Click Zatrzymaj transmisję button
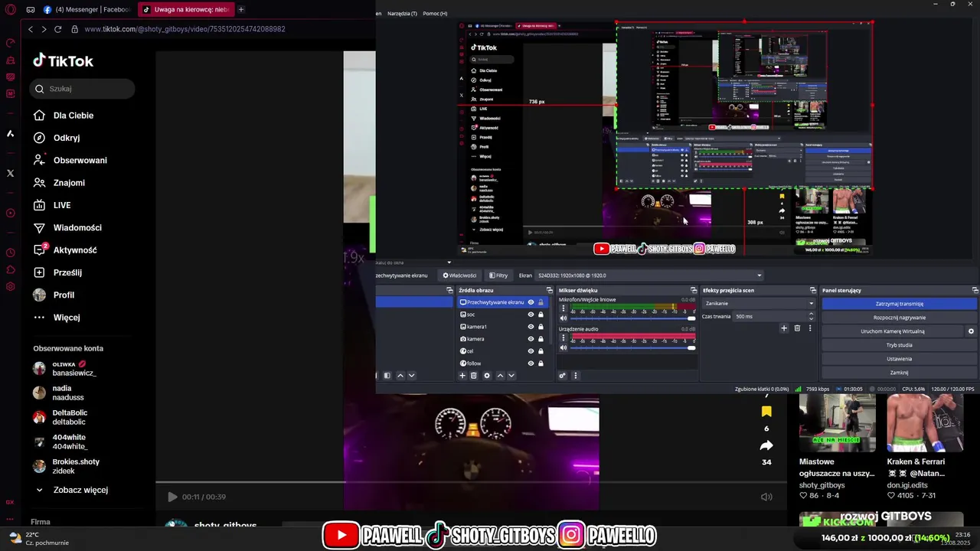This screenshot has width=980, height=551. (x=900, y=304)
